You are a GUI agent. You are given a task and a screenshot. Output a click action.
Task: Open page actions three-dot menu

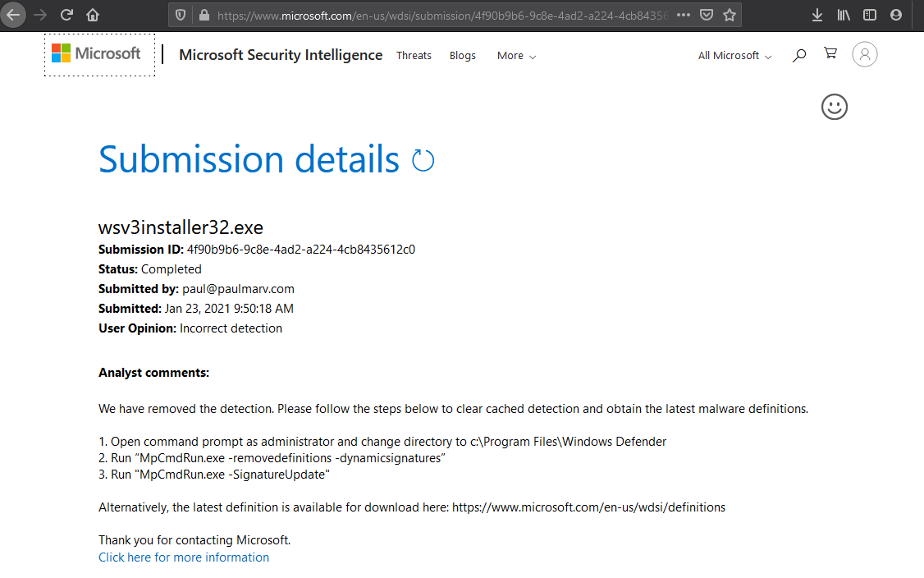point(684,15)
